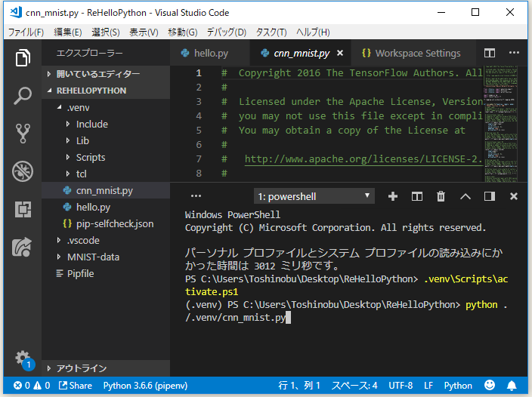Open the panel tabs overflow ellipsis
The width and height of the screenshot is (532, 397).
196,195
